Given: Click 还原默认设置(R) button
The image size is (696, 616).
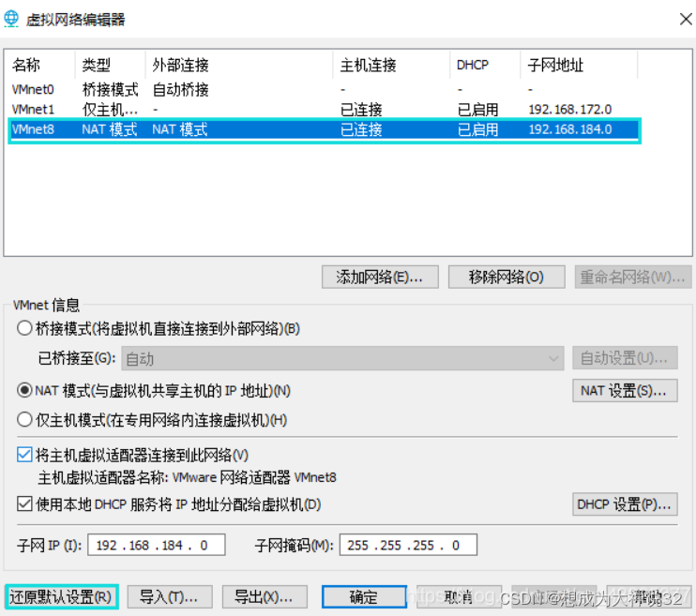Looking at the screenshot, I should click(61, 597).
